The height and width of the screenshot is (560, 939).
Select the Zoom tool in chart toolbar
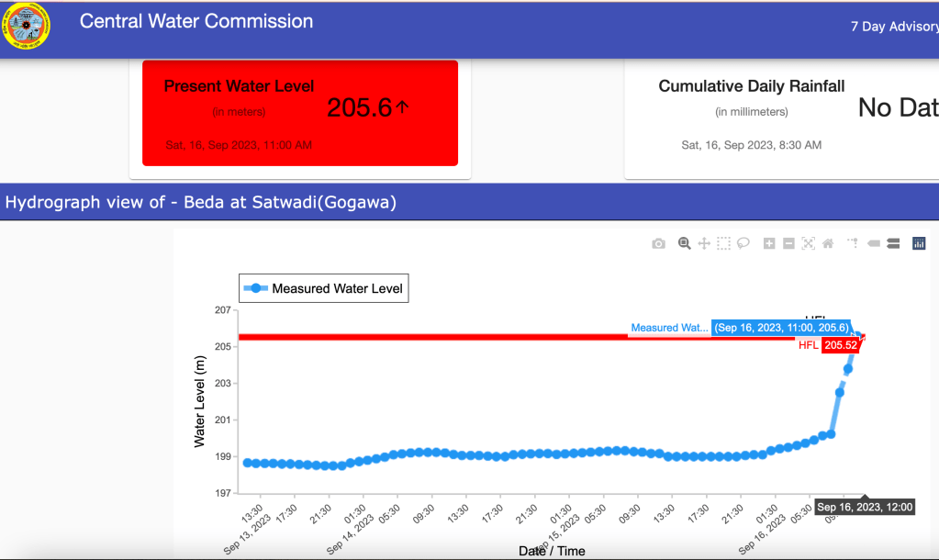(684, 243)
